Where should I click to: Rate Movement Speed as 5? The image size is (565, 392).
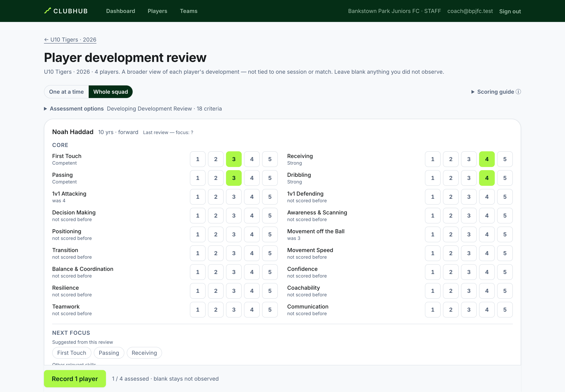[x=505, y=253]
